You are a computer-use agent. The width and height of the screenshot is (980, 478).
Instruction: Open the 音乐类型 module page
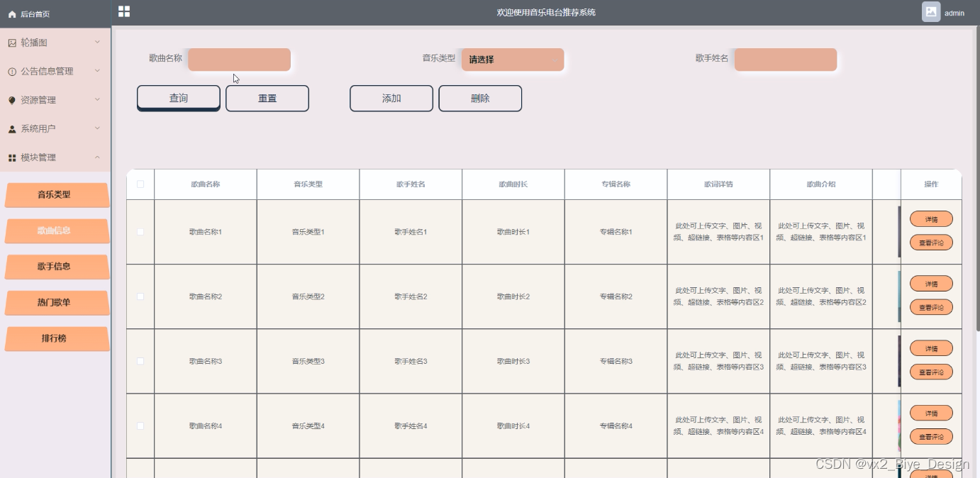tap(57, 195)
